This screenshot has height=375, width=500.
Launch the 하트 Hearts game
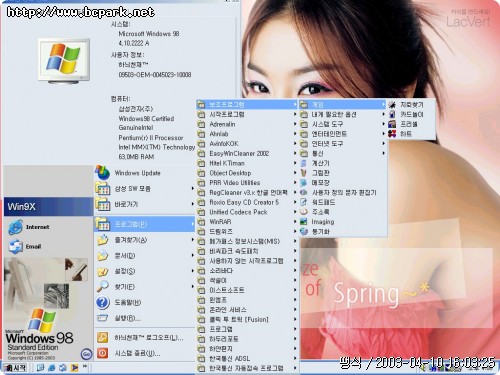[x=411, y=134]
